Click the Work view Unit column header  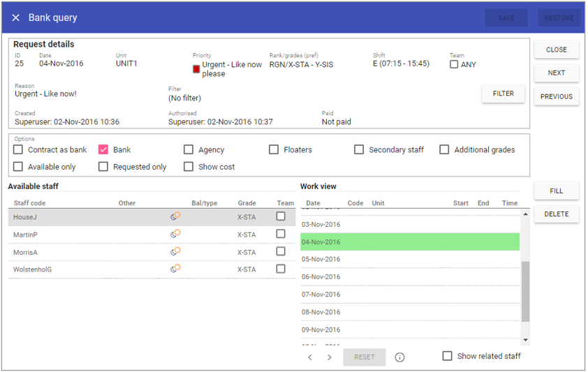tap(378, 203)
